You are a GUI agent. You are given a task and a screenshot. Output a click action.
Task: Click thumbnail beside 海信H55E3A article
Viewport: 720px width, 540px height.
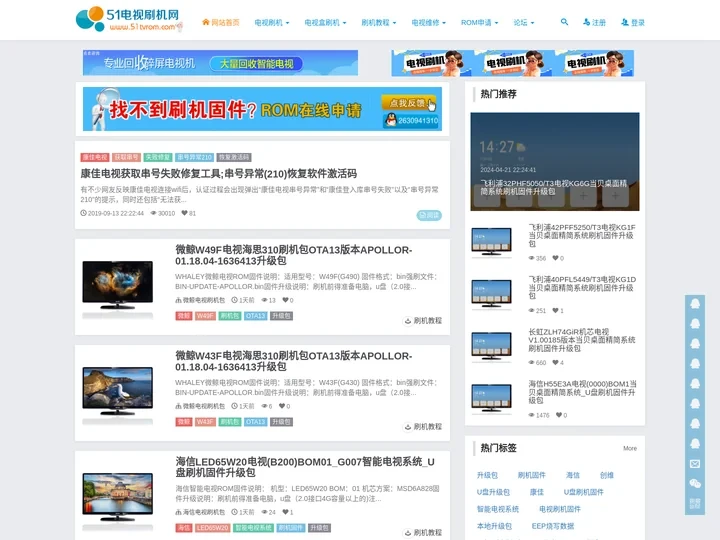491,399
